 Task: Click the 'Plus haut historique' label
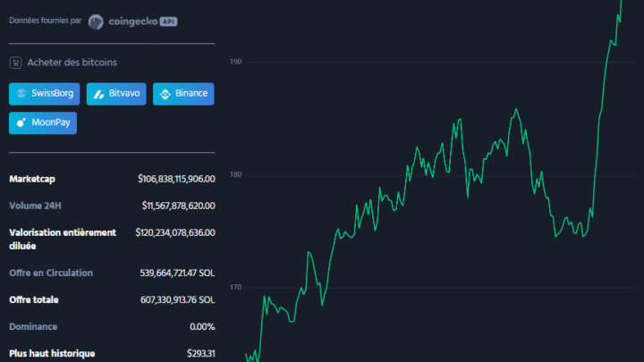tap(52, 354)
